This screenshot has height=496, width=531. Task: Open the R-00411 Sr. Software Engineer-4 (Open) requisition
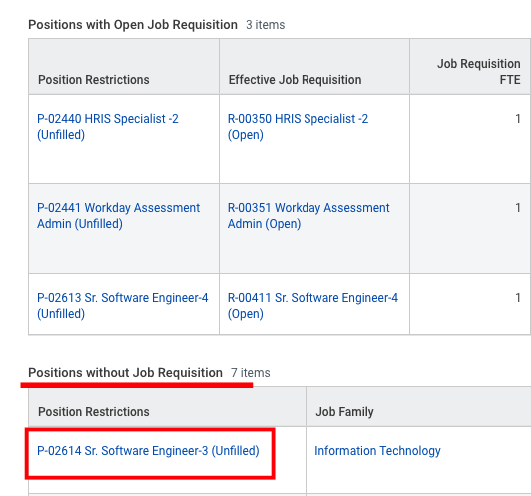coord(313,305)
